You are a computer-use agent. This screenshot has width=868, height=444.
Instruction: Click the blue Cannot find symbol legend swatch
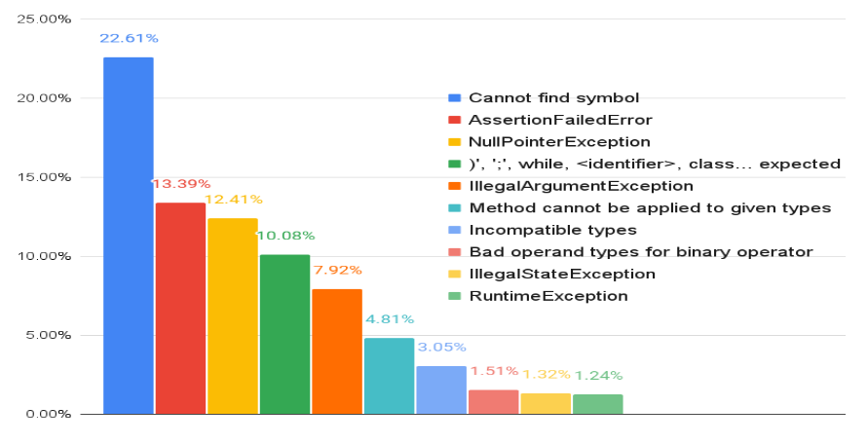tap(454, 97)
